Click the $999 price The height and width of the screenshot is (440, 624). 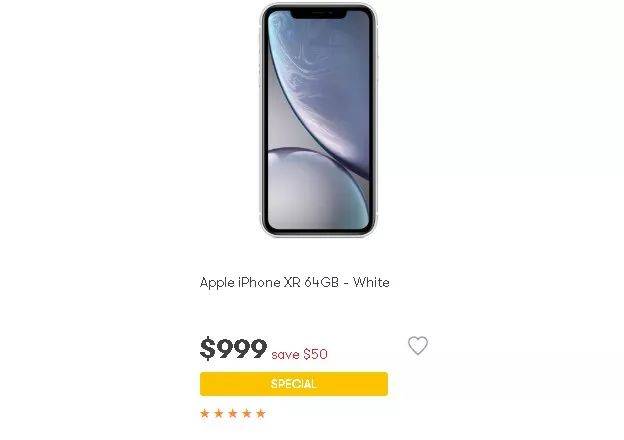[233, 348]
